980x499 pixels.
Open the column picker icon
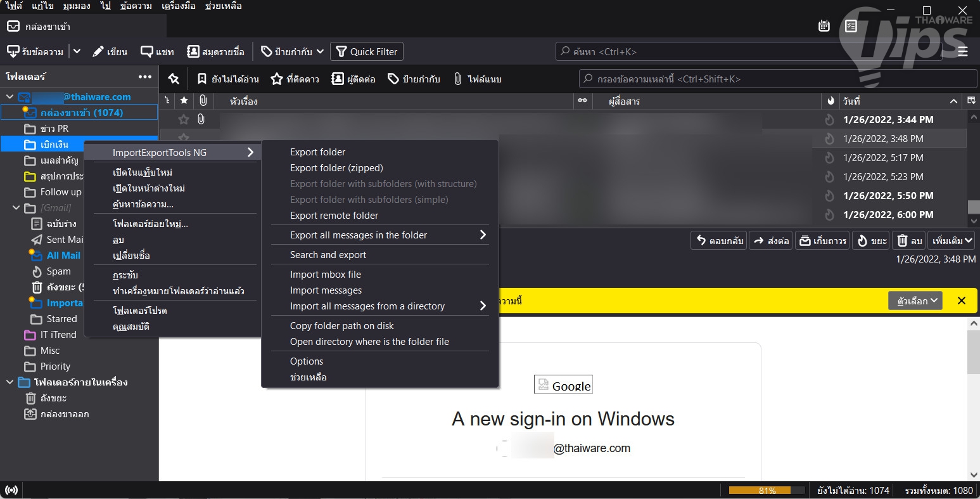[x=971, y=101]
